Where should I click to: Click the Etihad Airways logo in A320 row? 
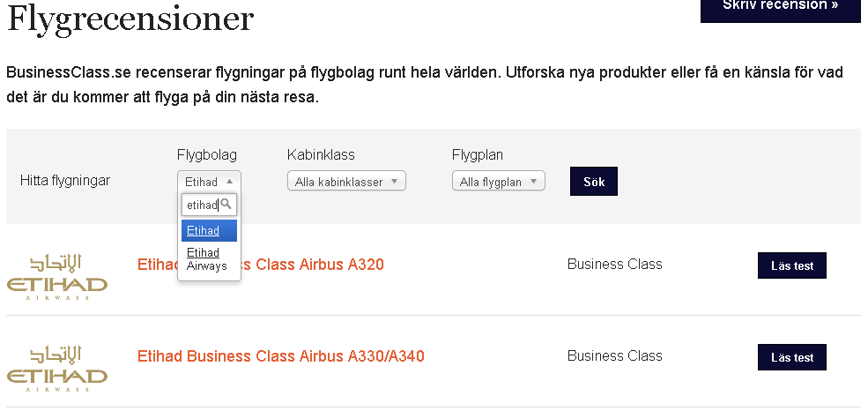pyautogui.click(x=57, y=277)
